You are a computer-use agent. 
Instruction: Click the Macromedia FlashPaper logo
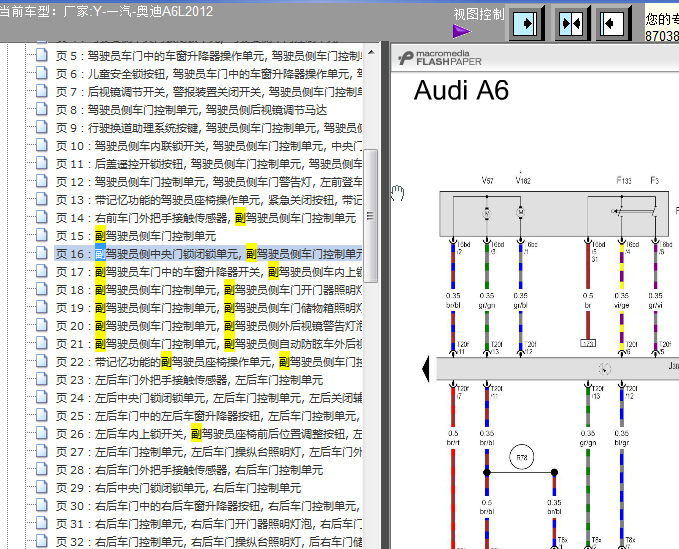(x=440, y=58)
